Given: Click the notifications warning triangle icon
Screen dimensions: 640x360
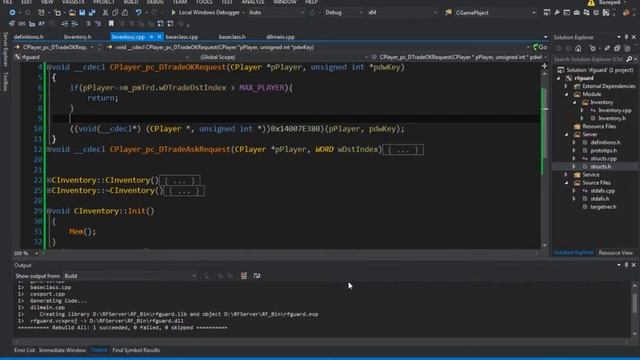Looking at the screenshot, I should (x=591, y=2).
